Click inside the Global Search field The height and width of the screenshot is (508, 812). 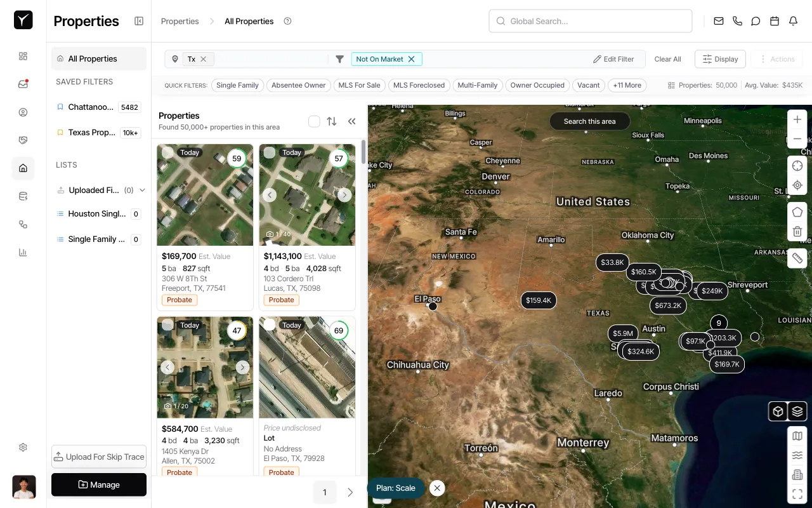click(590, 21)
